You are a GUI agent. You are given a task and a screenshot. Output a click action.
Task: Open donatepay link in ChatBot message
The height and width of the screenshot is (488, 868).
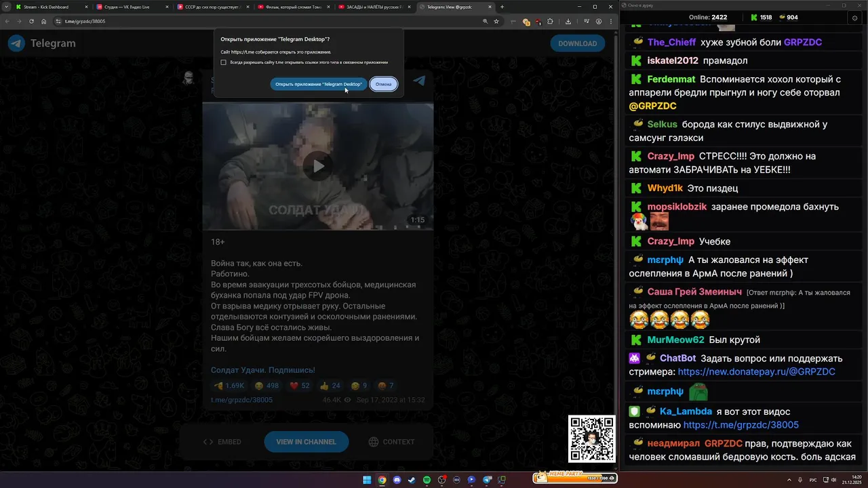(x=756, y=372)
